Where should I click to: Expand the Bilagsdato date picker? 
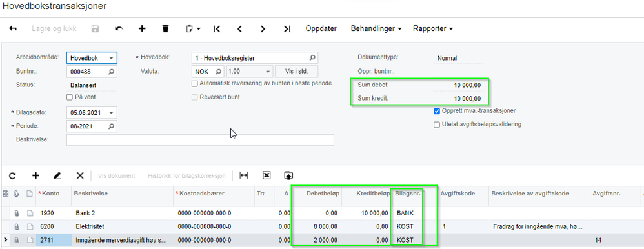111,113
